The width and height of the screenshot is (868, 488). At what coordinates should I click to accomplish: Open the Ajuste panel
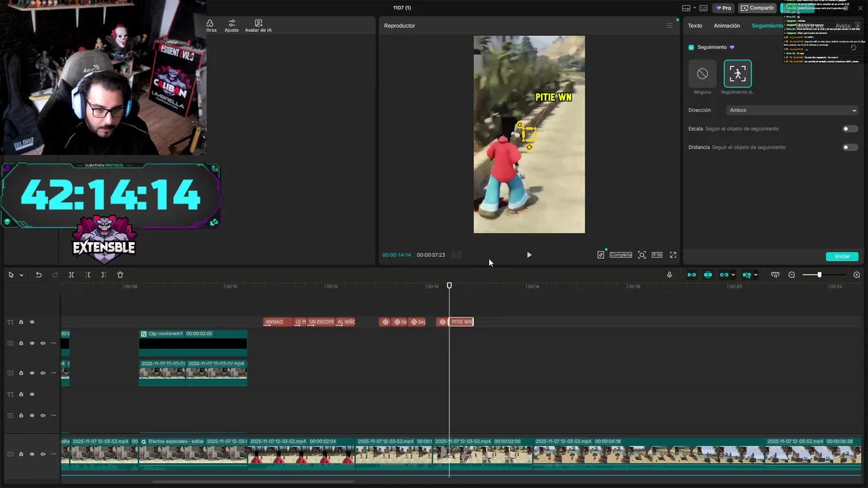[x=232, y=26]
